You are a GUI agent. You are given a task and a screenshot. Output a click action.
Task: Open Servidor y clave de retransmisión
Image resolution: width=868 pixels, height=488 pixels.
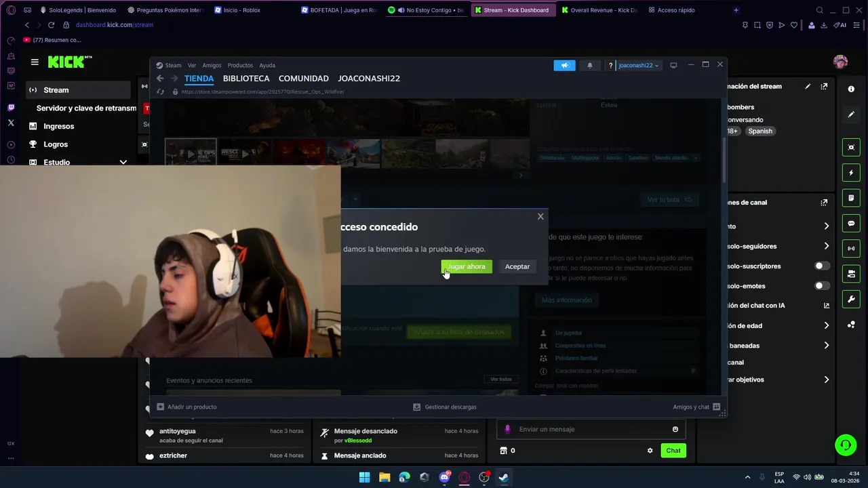(86, 108)
